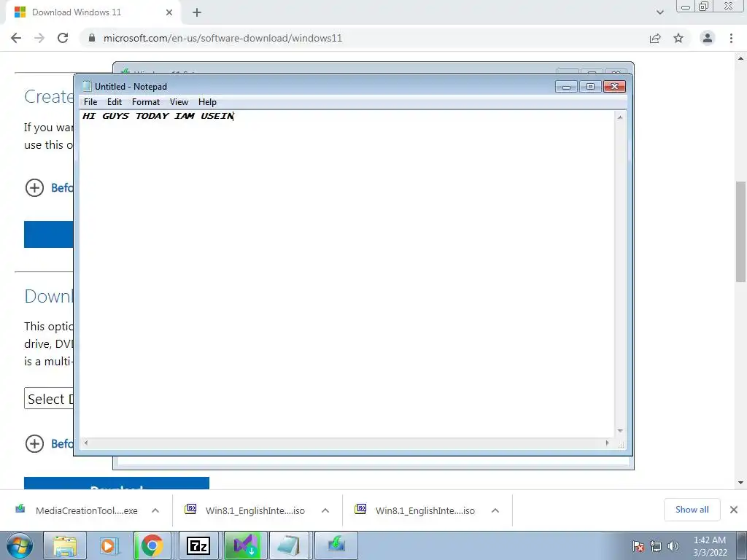Image resolution: width=747 pixels, height=560 pixels.
Task: Expand options for MediaCreationTool download
Action: (x=155, y=510)
